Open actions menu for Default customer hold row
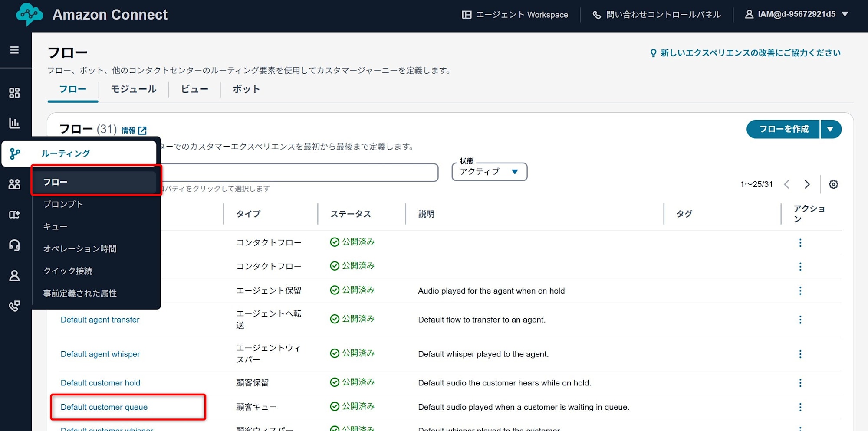 click(800, 383)
